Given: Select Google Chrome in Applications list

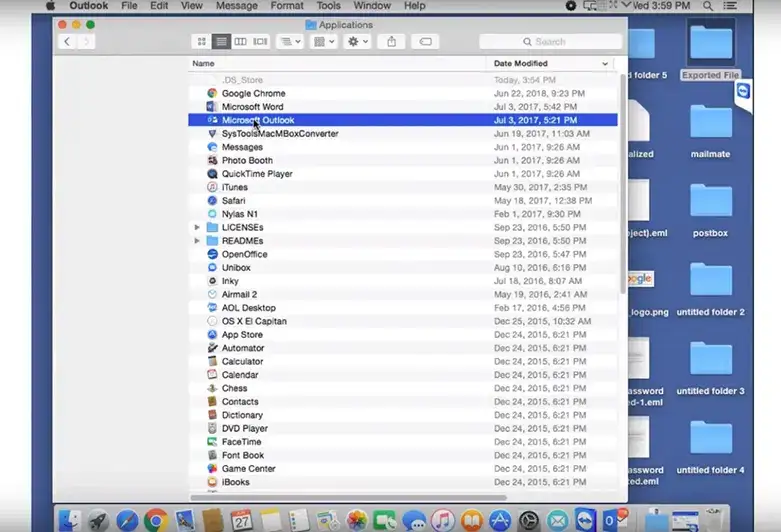Looking at the screenshot, I should [402, 93].
